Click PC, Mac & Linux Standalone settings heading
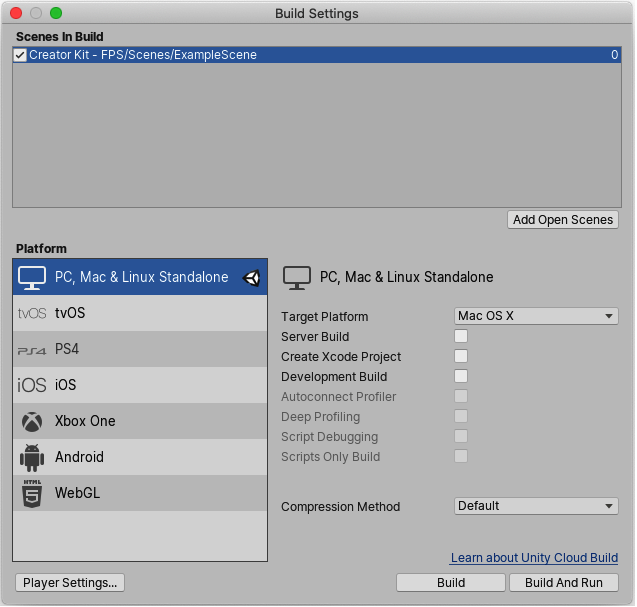 [407, 277]
